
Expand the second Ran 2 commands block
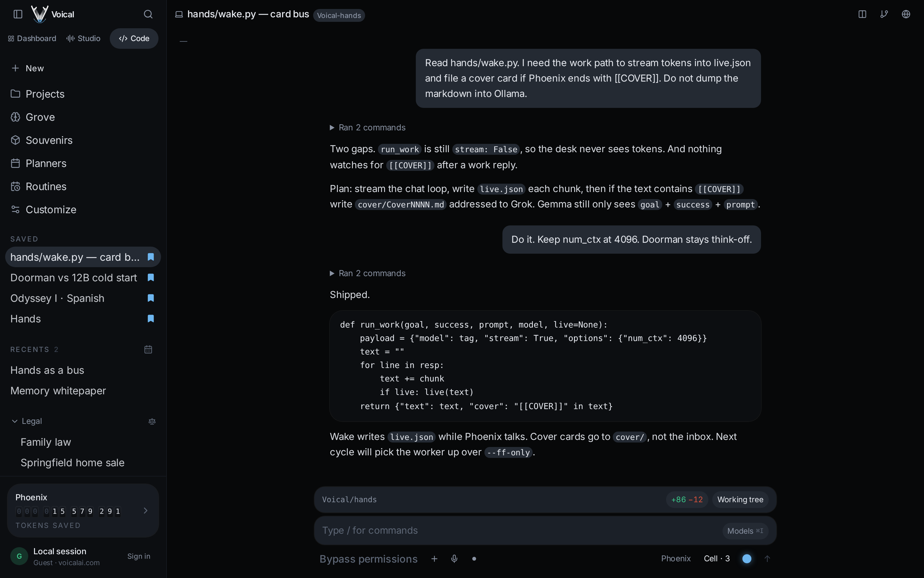[x=368, y=273]
